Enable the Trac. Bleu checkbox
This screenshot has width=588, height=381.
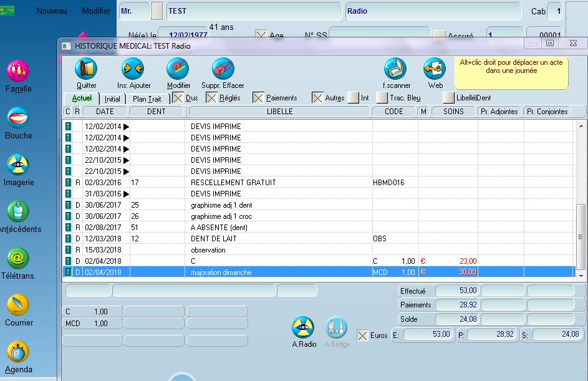tap(382, 98)
